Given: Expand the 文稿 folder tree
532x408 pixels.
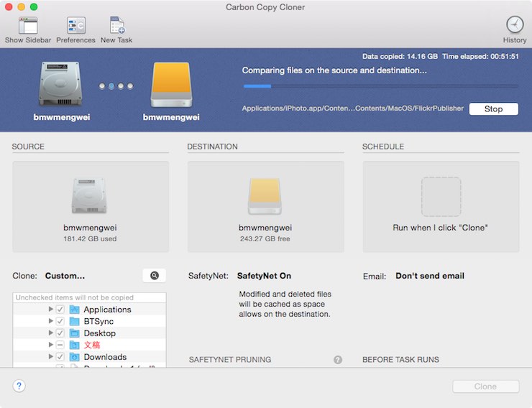Looking at the screenshot, I should click(50, 345).
